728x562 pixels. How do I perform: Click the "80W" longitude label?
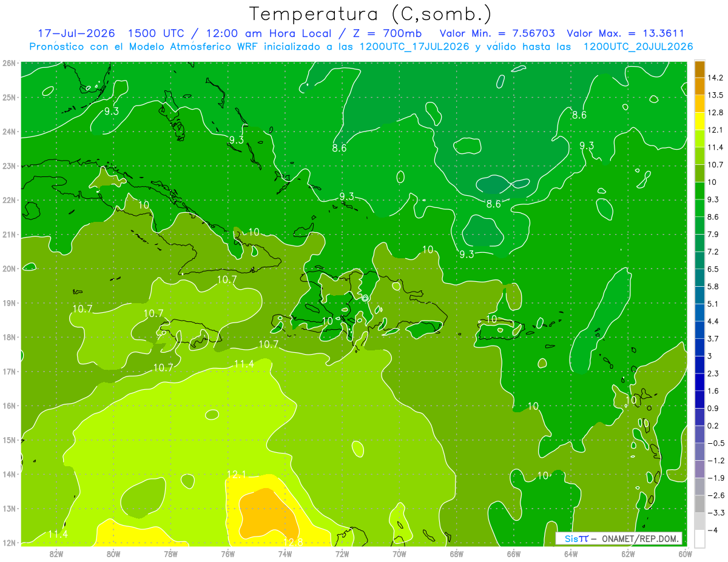click(113, 554)
